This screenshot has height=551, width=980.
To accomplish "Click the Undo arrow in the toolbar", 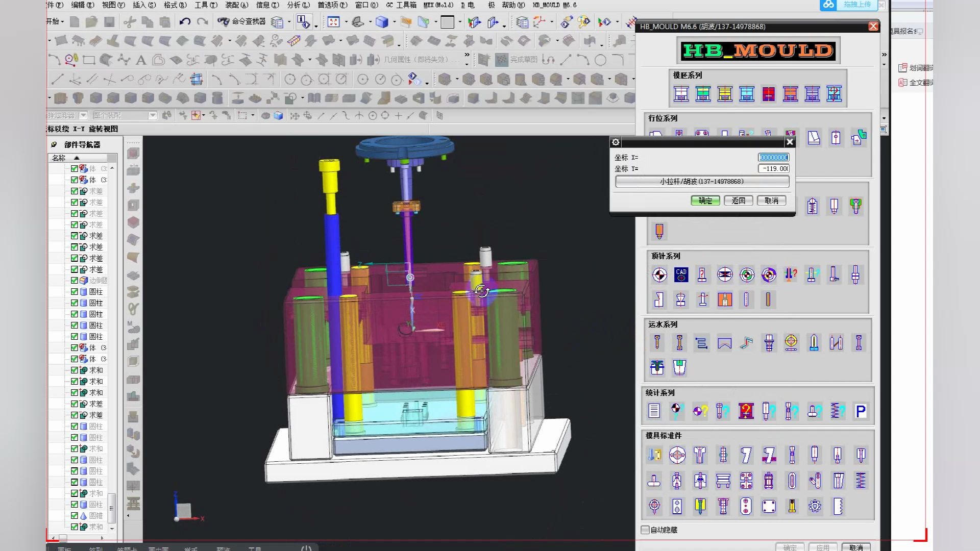I will [x=185, y=21].
